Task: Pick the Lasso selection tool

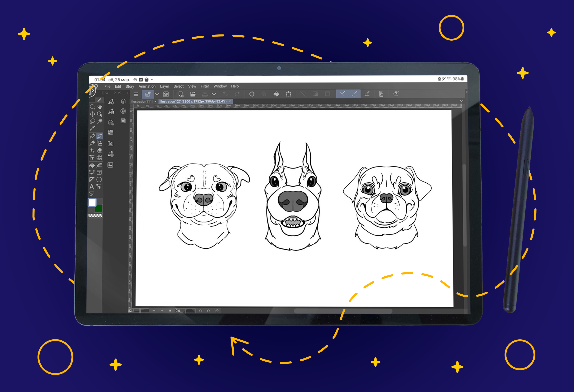Action: pyautogui.click(x=92, y=121)
